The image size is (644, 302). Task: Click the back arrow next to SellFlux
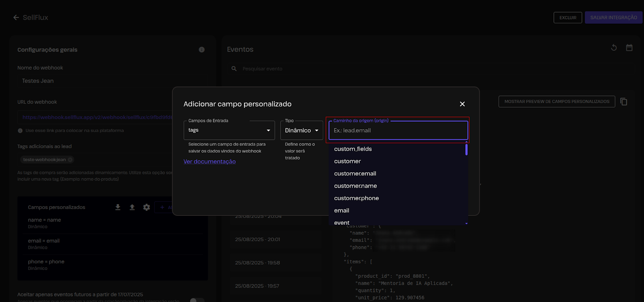[16, 17]
